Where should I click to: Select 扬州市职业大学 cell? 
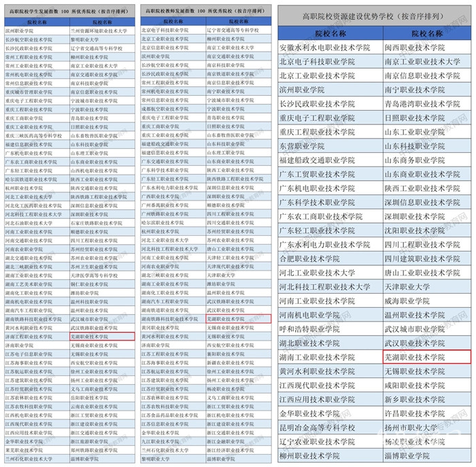click(x=427, y=428)
